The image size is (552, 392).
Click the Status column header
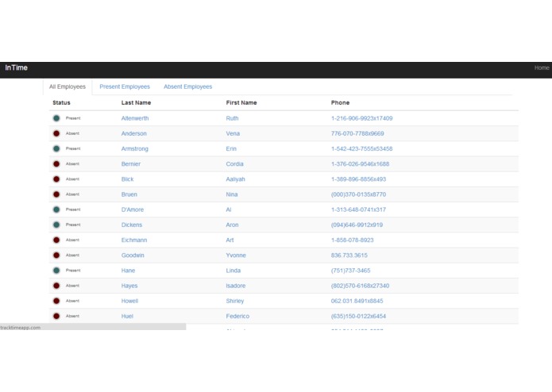[61, 102]
